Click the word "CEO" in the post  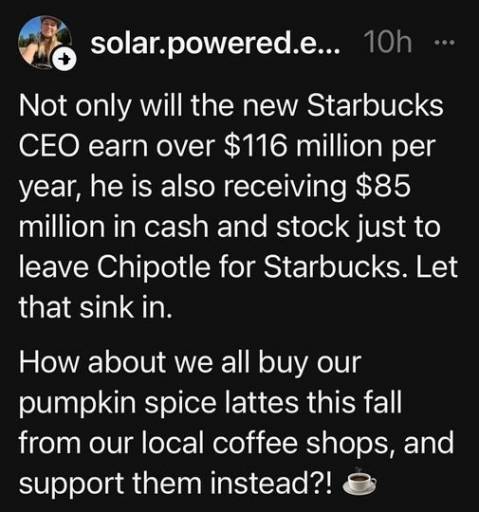pos(49,146)
